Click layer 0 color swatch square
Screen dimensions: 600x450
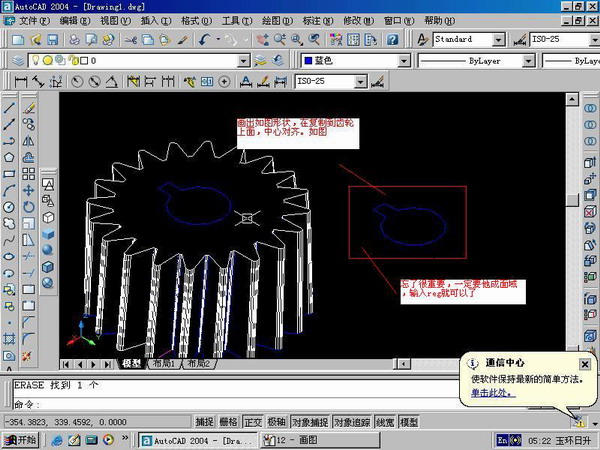(84, 60)
